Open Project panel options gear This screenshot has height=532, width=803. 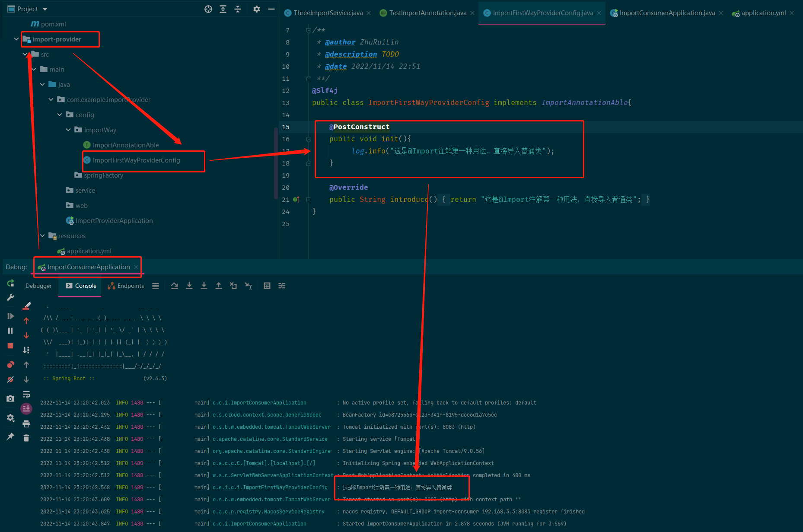pos(257,9)
